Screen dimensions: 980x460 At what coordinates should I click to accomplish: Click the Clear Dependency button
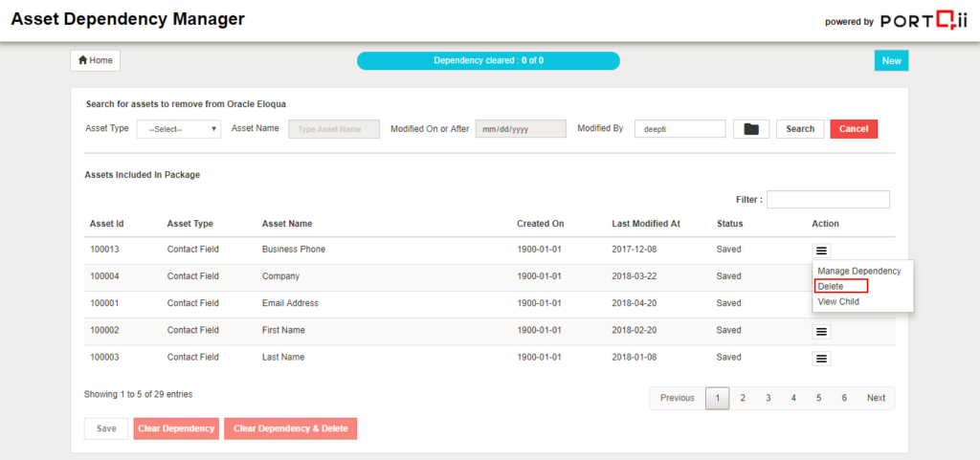176,428
